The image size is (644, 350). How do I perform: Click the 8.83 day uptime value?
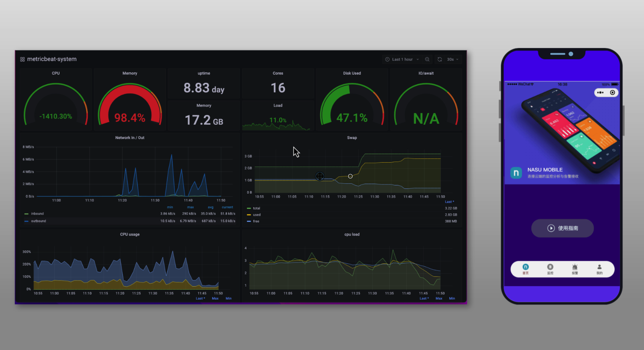(204, 88)
